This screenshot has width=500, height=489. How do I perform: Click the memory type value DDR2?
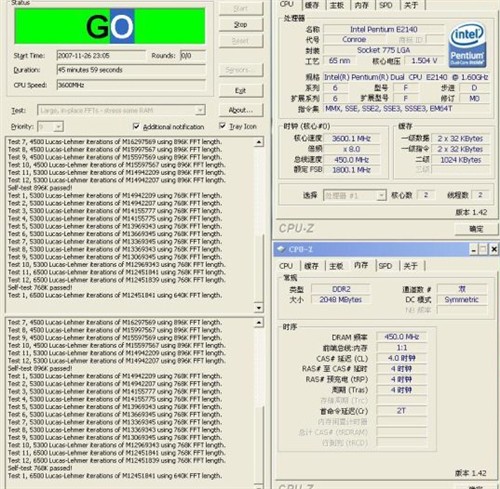[341, 289]
